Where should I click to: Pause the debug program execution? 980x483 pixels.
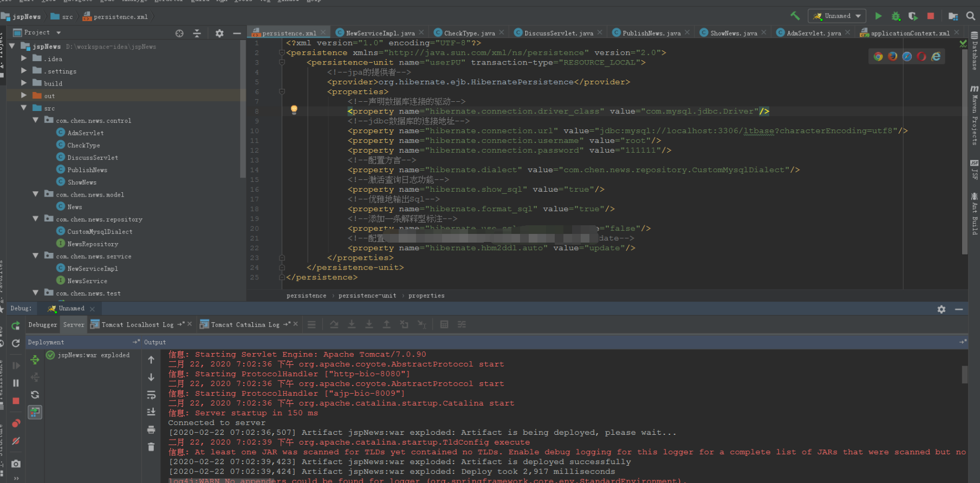[16, 383]
